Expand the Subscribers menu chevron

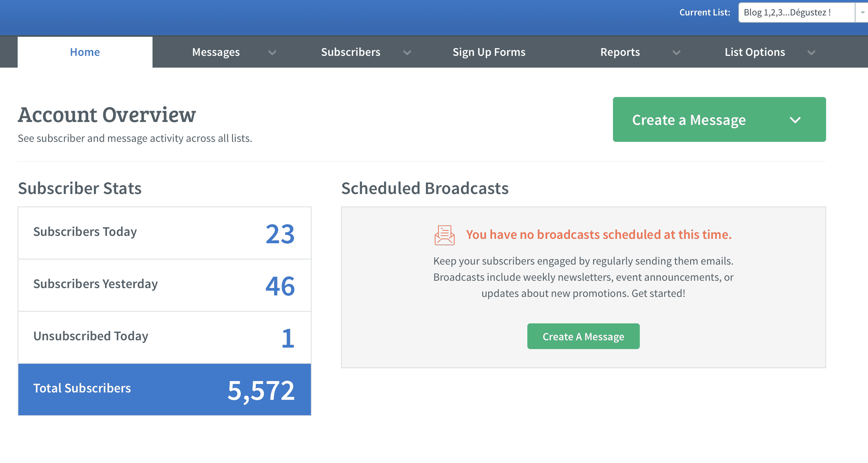pyautogui.click(x=407, y=53)
